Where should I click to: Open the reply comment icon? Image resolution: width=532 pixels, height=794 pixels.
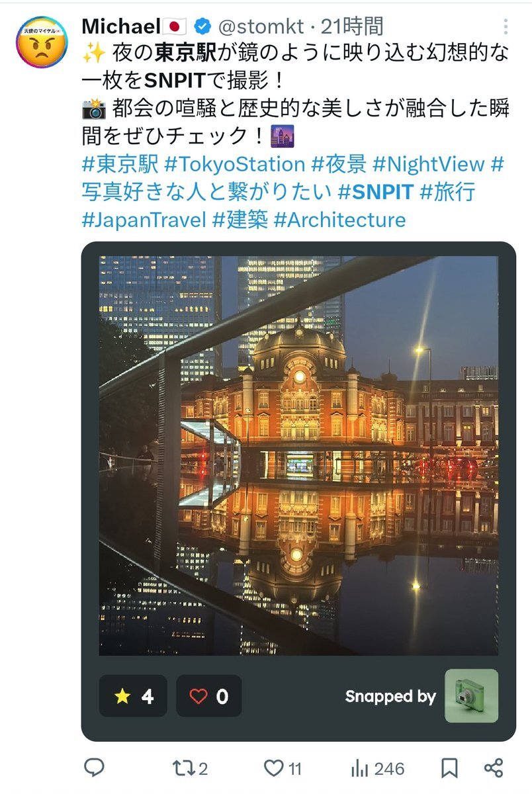point(94,768)
